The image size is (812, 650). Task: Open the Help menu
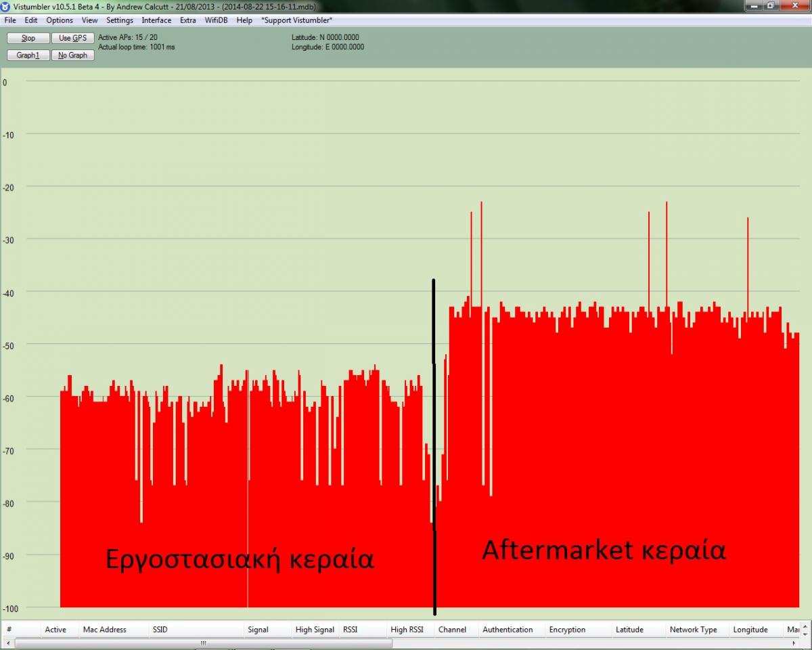244,20
